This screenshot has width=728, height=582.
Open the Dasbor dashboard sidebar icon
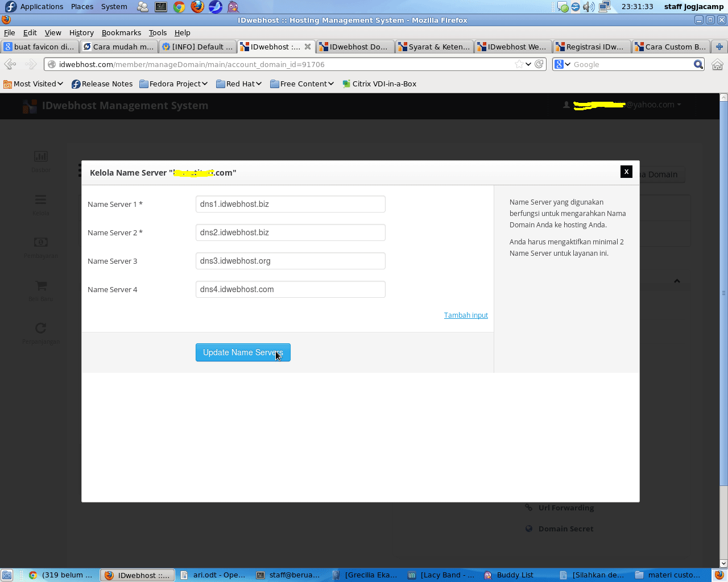(40, 161)
